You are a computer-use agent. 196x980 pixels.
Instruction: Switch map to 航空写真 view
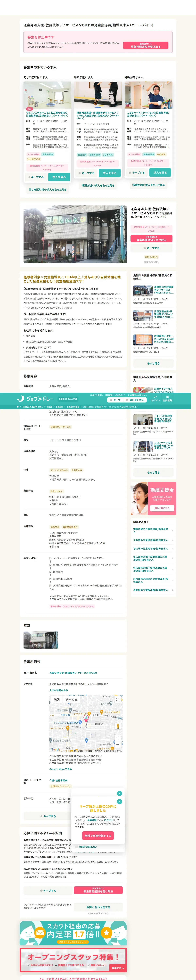pyautogui.click(x=72, y=700)
